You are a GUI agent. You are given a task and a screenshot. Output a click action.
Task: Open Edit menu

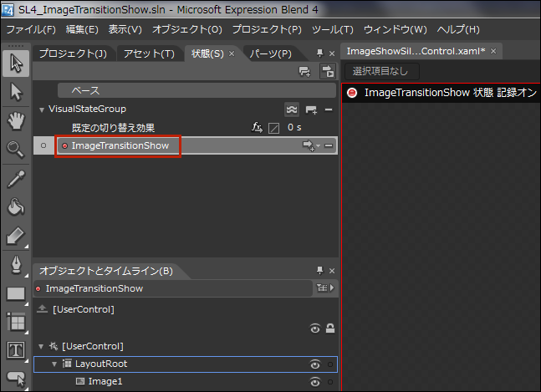coord(82,29)
